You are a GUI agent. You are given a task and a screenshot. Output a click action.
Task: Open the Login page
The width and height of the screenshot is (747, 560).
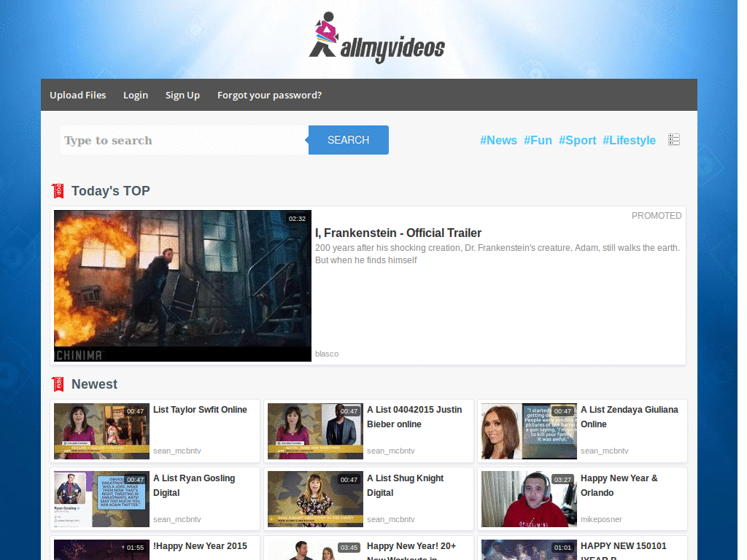[x=136, y=96]
